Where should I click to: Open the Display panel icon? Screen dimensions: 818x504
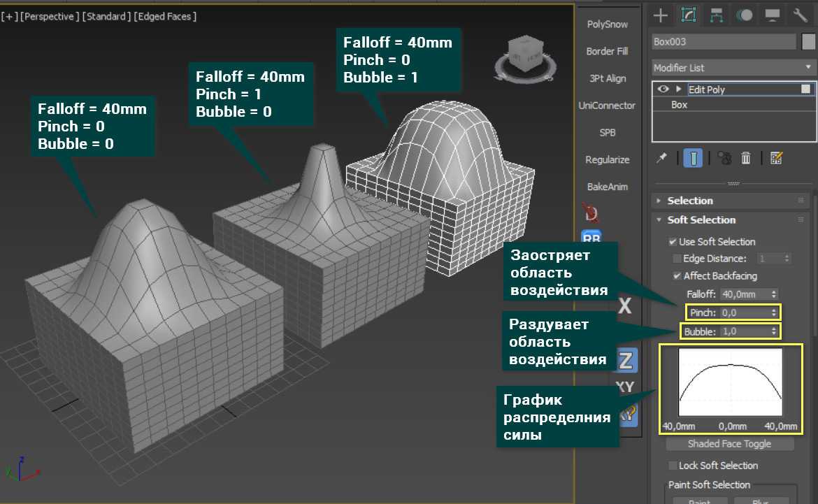(772, 15)
